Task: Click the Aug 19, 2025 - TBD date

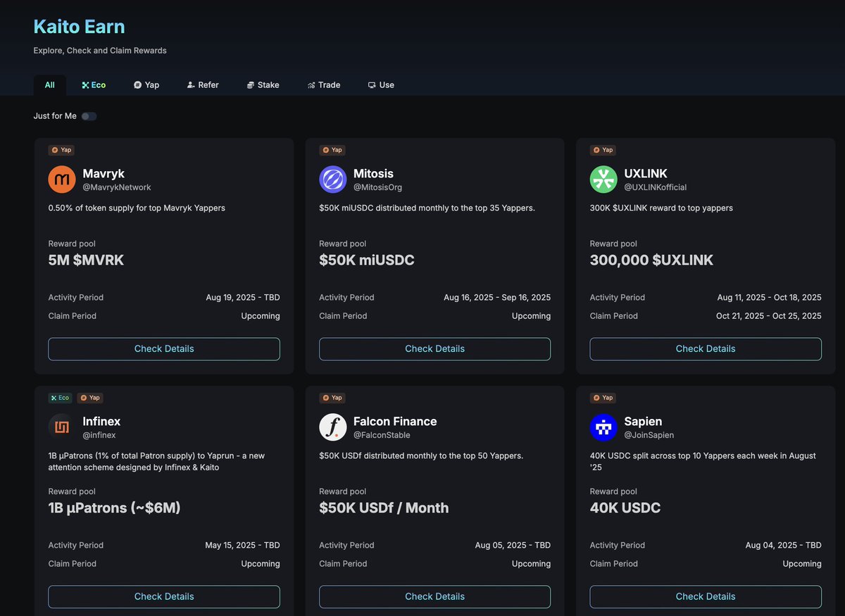Action: coord(243,298)
